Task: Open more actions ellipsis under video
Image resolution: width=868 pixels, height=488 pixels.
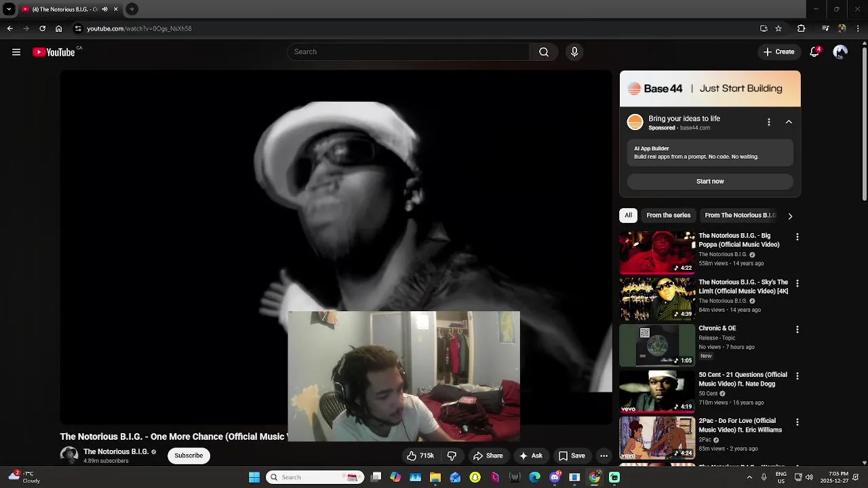Action: click(604, 455)
